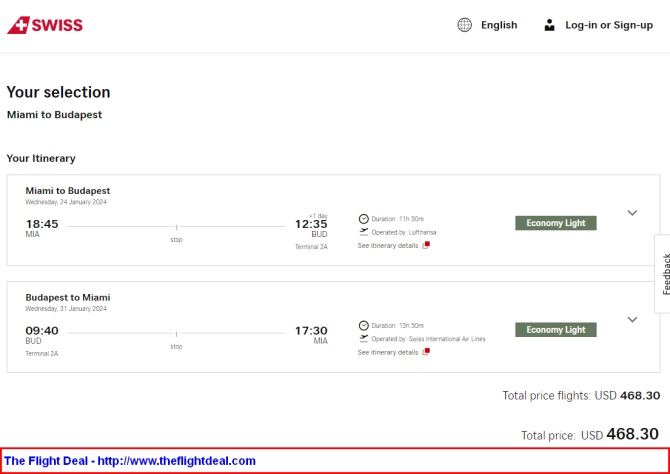Expand the Budapest to Miami flight card

[x=632, y=320]
